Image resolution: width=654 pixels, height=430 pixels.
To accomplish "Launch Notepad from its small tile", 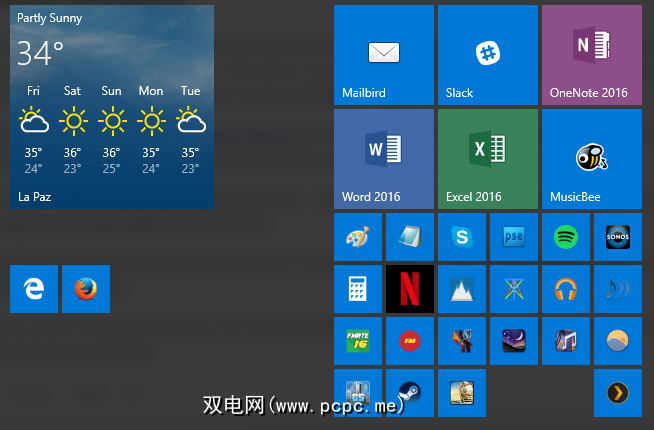I will point(410,237).
